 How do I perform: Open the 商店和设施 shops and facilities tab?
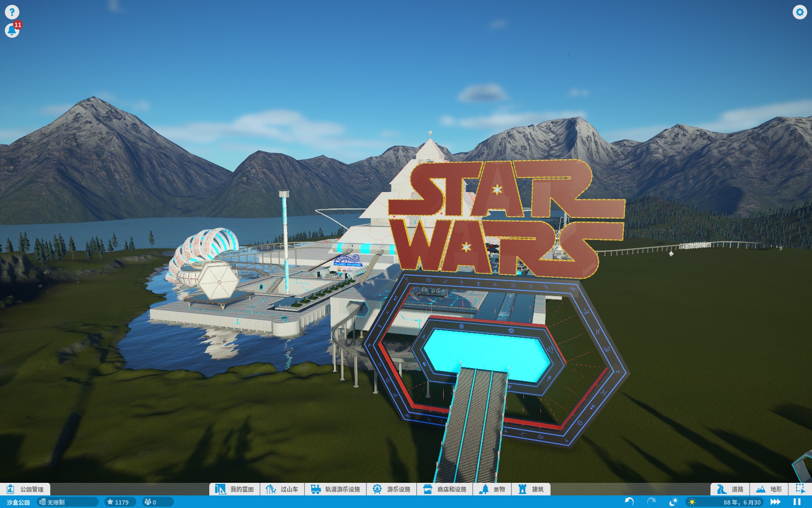coord(445,489)
